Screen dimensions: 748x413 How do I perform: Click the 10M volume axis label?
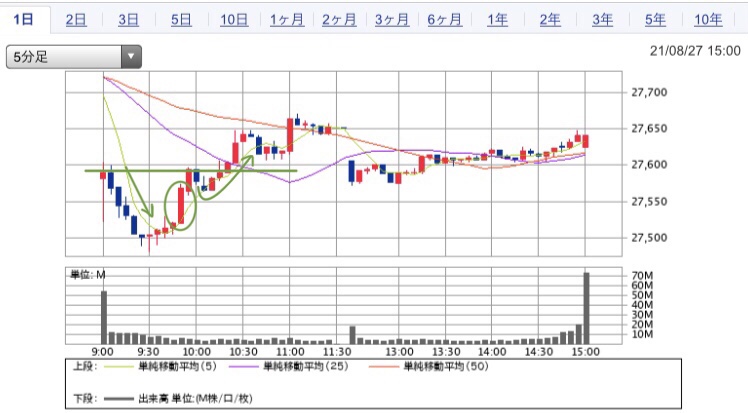642,334
